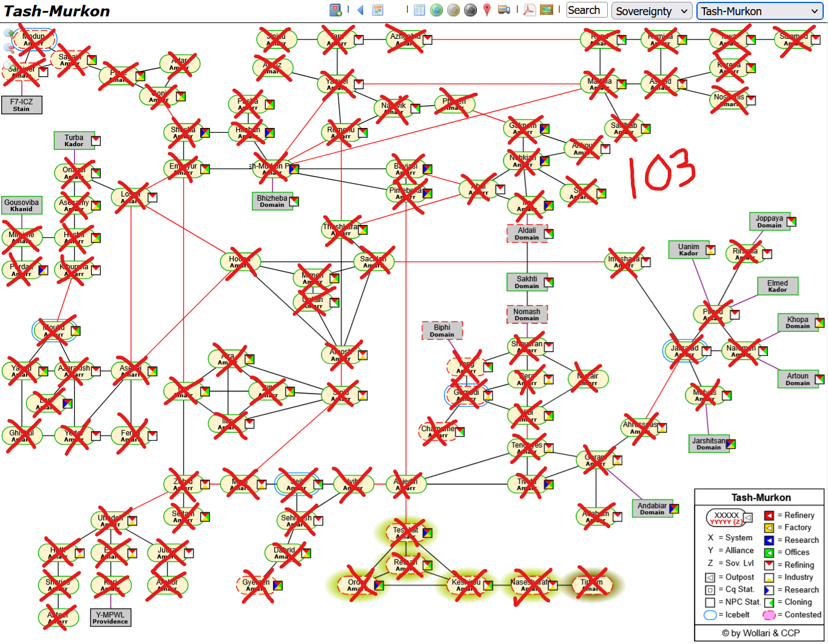The image size is (828, 644).
Task: Click the 'by Wollari & CCP' credit
Action: click(x=761, y=633)
